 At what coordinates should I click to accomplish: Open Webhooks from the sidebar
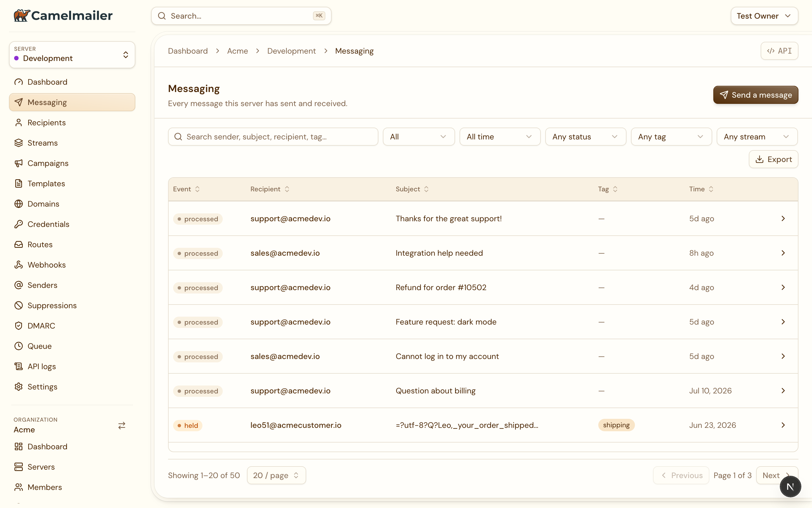click(72, 265)
